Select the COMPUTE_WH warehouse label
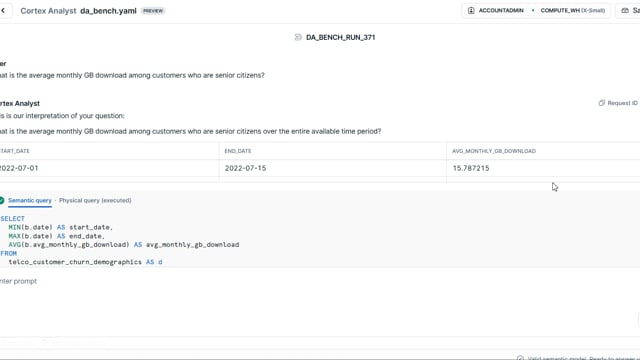The height and width of the screenshot is (360, 640). click(x=573, y=11)
